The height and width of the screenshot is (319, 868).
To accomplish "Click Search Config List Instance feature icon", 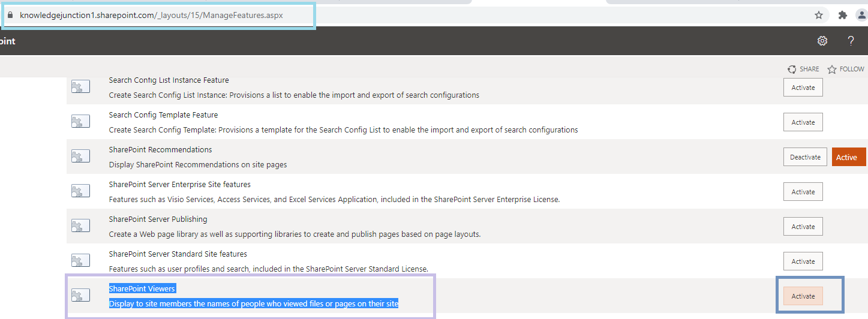I will [80, 87].
